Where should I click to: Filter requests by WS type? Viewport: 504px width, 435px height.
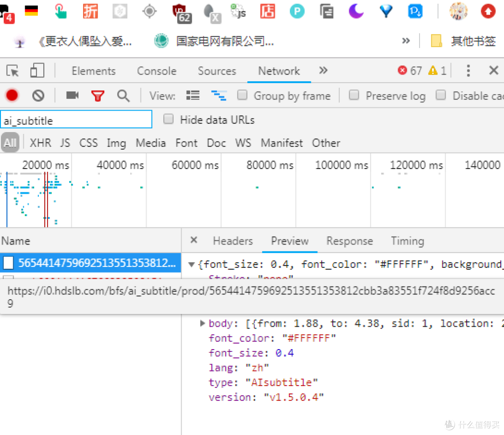pyautogui.click(x=243, y=143)
